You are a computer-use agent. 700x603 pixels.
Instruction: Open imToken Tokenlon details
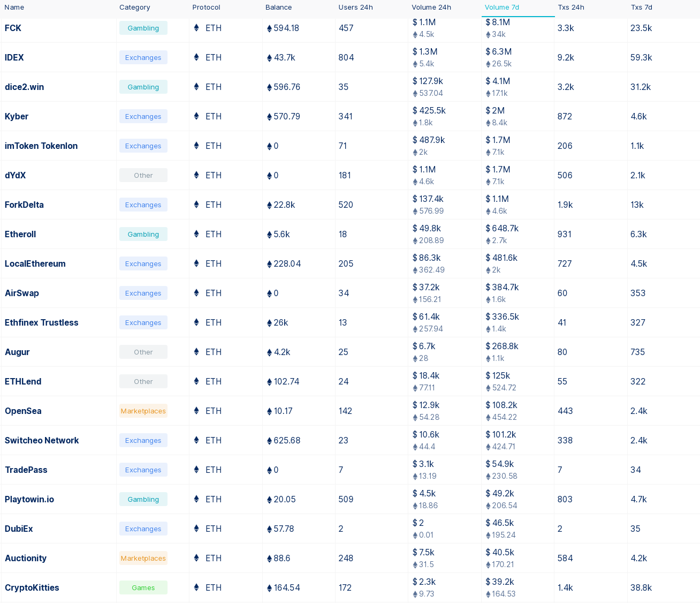pyautogui.click(x=41, y=146)
